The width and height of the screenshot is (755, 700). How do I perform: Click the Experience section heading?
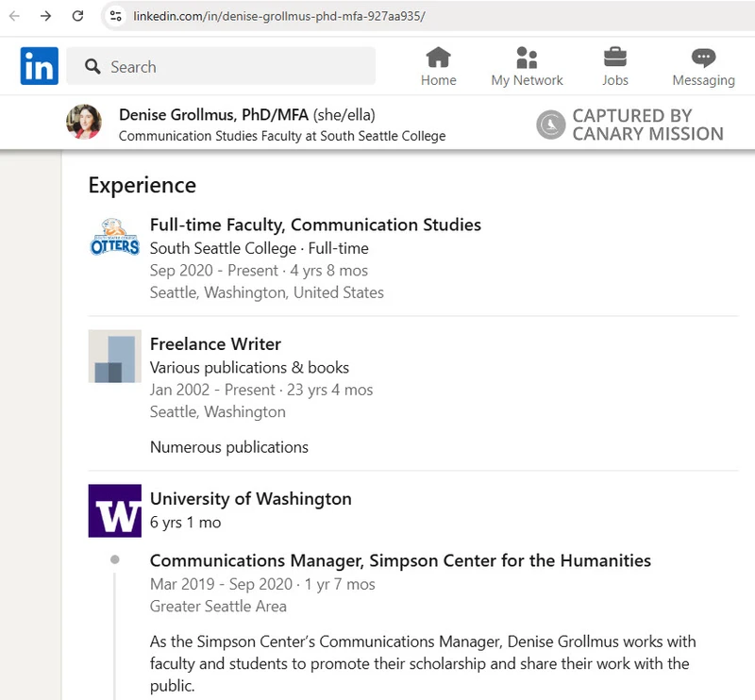point(143,185)
